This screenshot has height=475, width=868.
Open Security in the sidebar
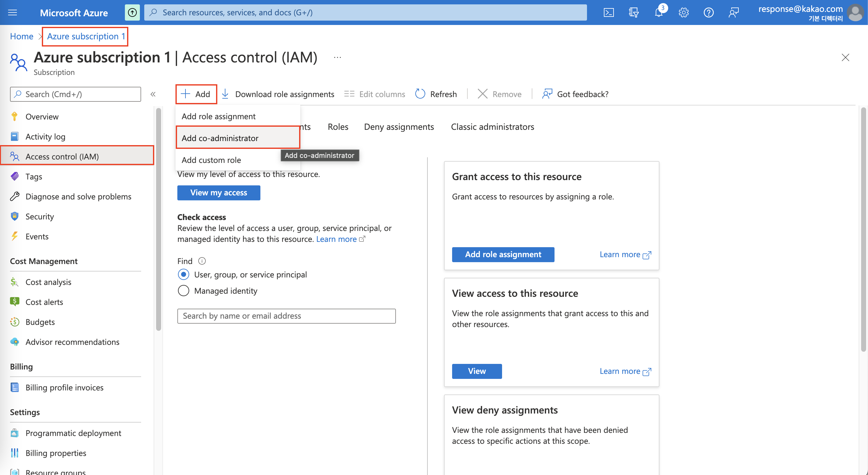point(77,216)
